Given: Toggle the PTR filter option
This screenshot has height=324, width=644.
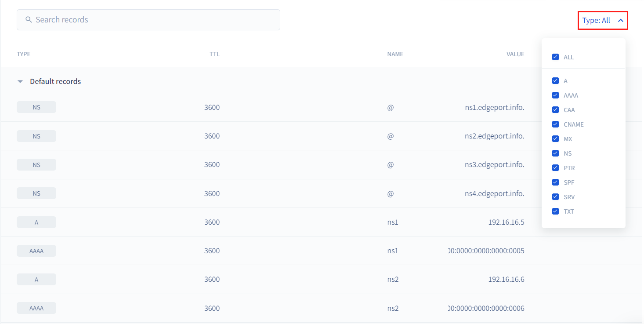Looking at the screenshot, I should coord(555,168).
